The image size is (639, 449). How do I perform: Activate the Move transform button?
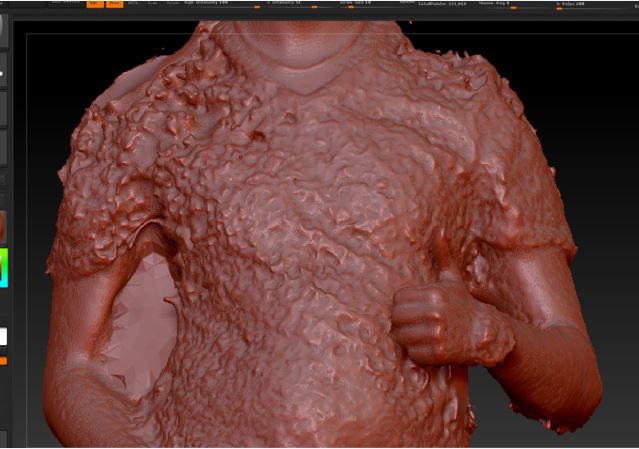(134, 3)
